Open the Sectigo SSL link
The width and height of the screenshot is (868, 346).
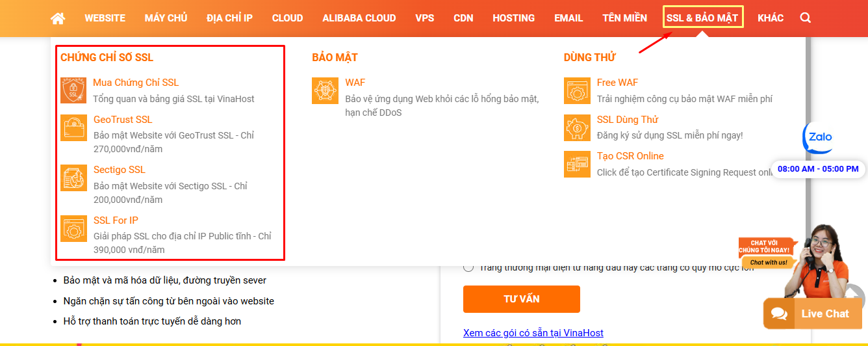click(120, 170)
